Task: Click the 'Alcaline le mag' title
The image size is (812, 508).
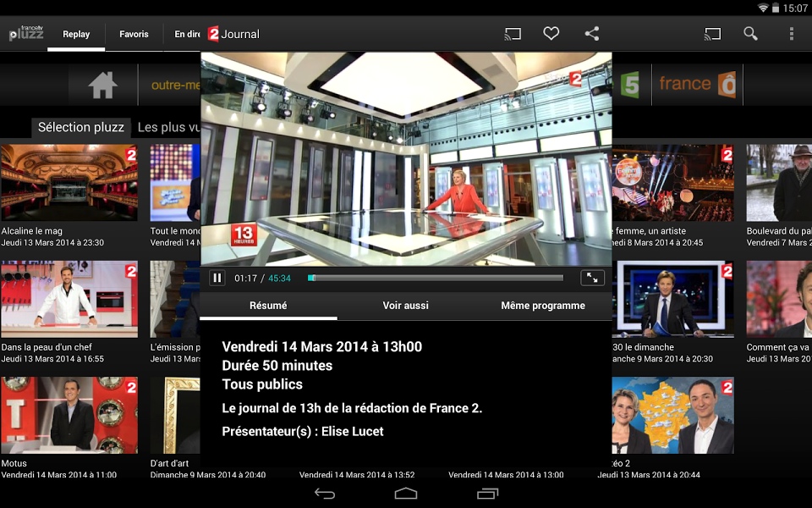Action: [x=31, y=231]
